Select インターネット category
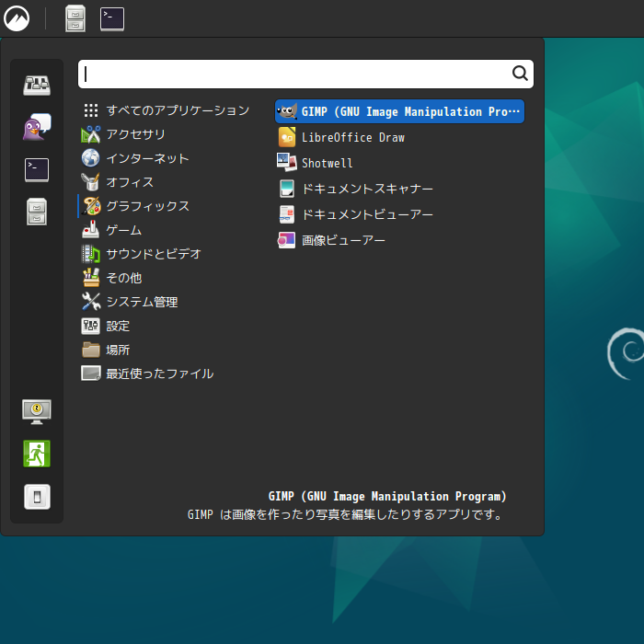 pos(147,158)
